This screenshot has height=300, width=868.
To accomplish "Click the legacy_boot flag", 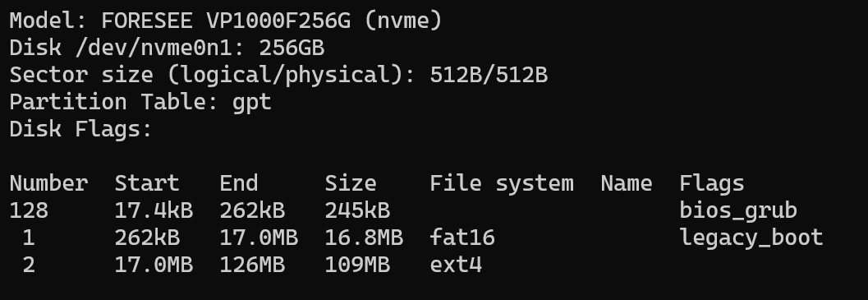I will (751, 238).
